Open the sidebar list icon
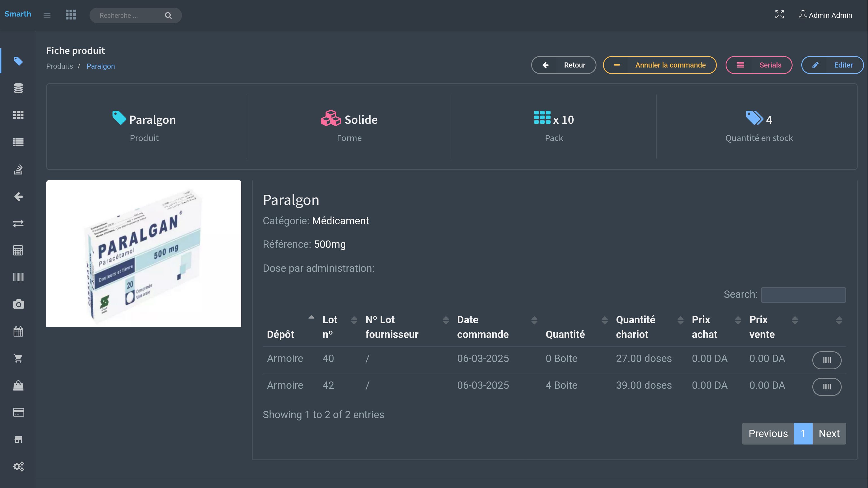The height and width of the screenshot is (488, 868). [18, 142]
